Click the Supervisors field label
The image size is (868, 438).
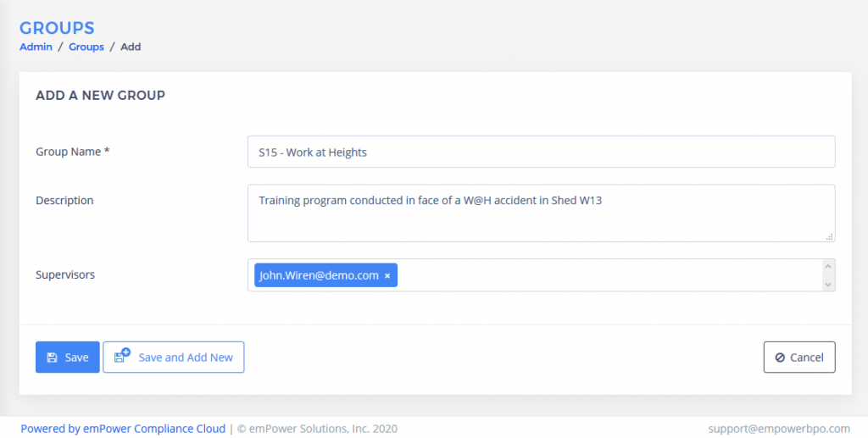(65, 274)
